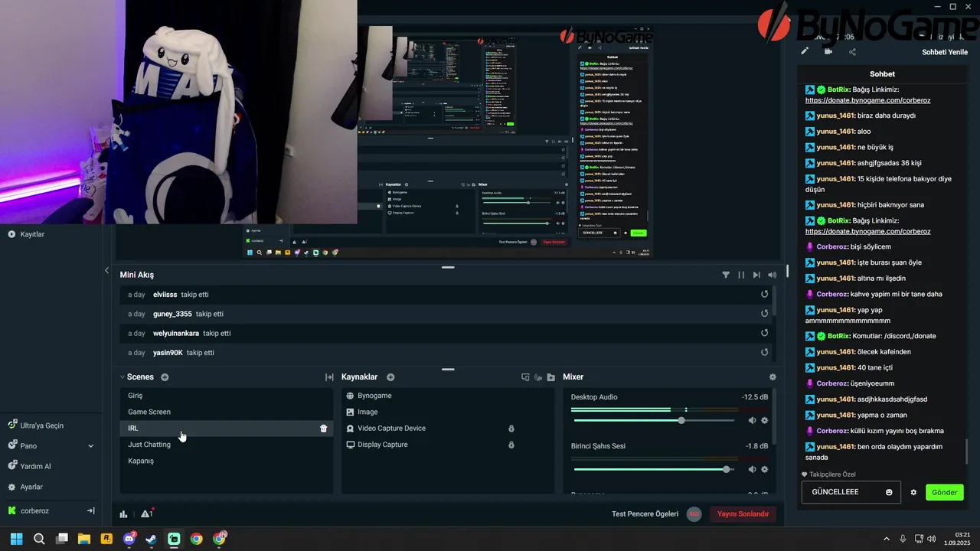Viewport: 980px width, 551px height.
Task: Pause the Mini Akış alert queue
Action: [741, 275]
